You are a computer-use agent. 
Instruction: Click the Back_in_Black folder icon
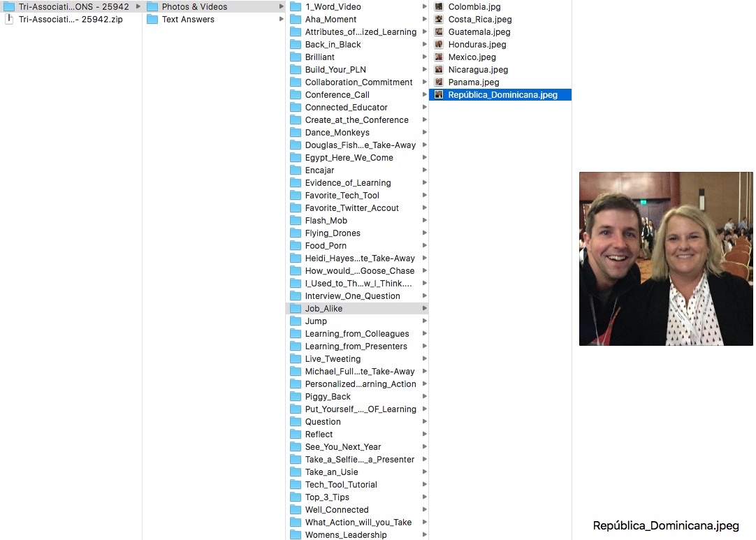(296, 44)
